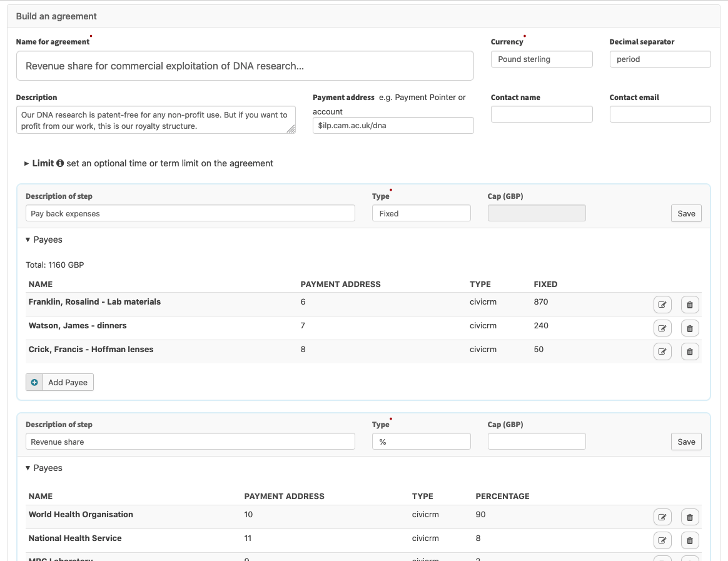Click the Contact name field
Image resolution: width=728 pixels, height=561 pixels.
[x=542, y=114]
